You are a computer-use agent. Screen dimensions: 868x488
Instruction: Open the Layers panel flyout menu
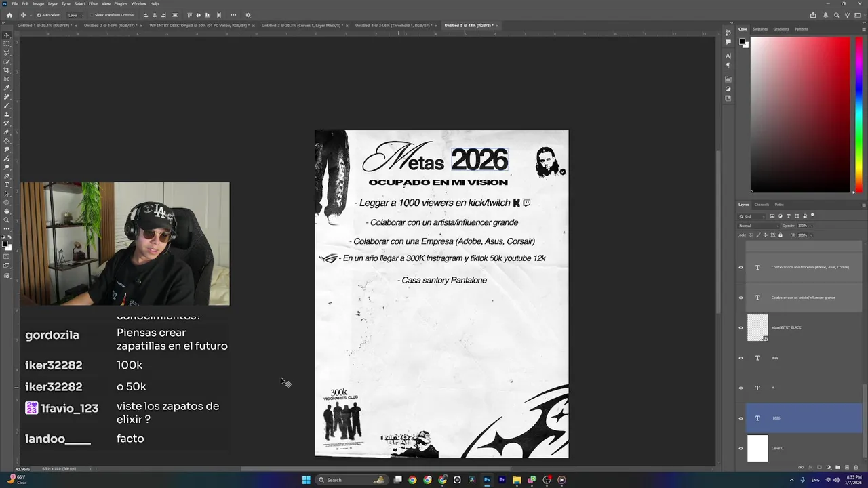point(863,205)
